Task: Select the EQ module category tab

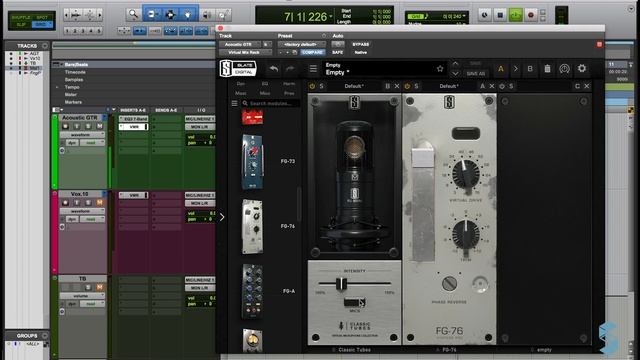Action: [265, 84]
